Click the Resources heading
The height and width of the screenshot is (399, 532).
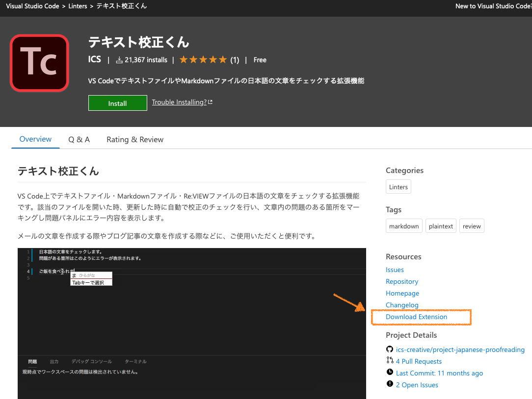pos(403,257)
